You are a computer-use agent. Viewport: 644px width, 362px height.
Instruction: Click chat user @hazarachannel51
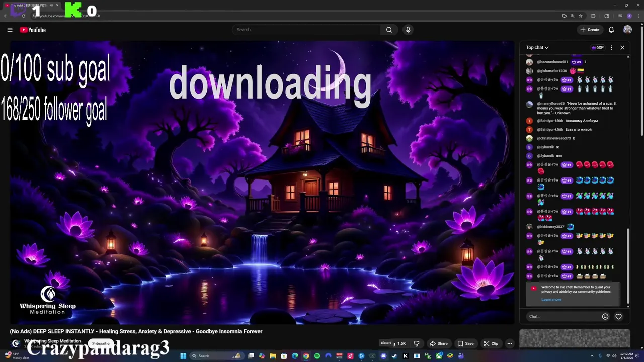click(x=552, y=62)
